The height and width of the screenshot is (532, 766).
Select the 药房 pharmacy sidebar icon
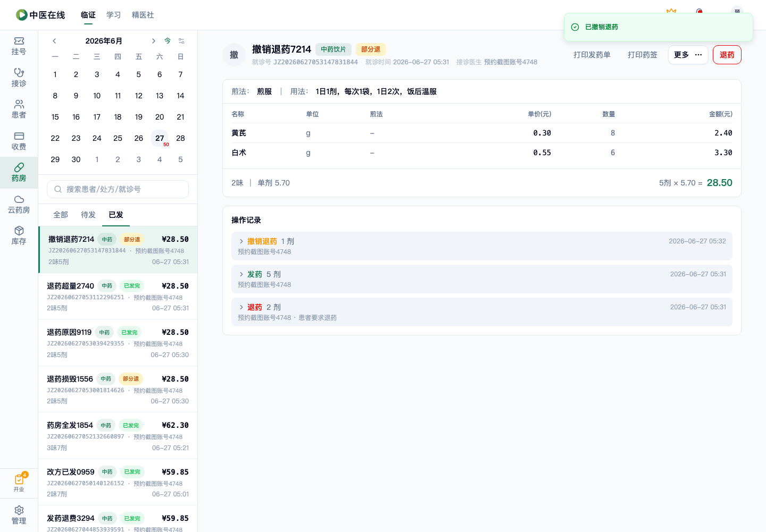19,173
